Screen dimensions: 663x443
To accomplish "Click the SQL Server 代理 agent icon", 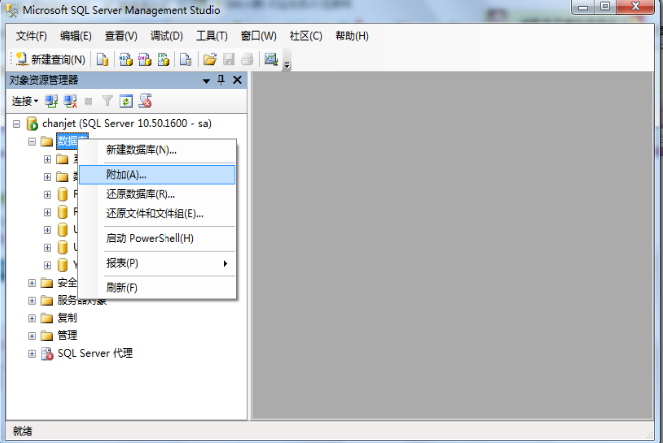I will pyautogui.click(x=47, y=353).
